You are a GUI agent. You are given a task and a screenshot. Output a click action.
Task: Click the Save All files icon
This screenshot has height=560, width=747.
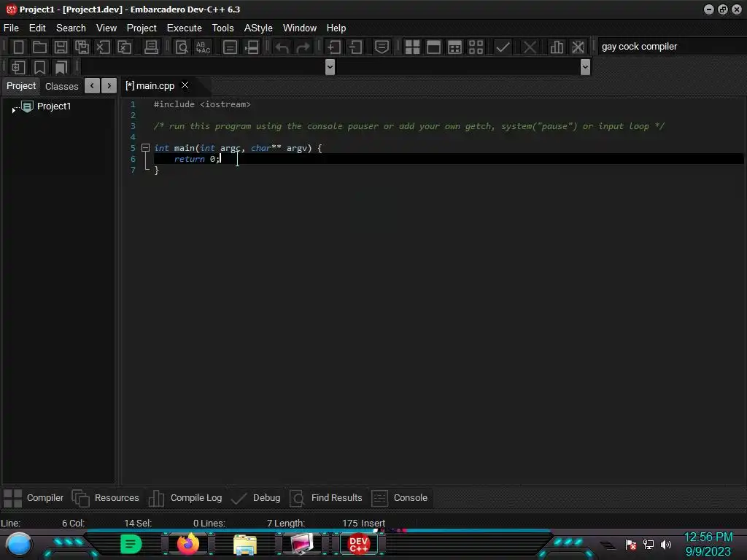tap(82, 47)
